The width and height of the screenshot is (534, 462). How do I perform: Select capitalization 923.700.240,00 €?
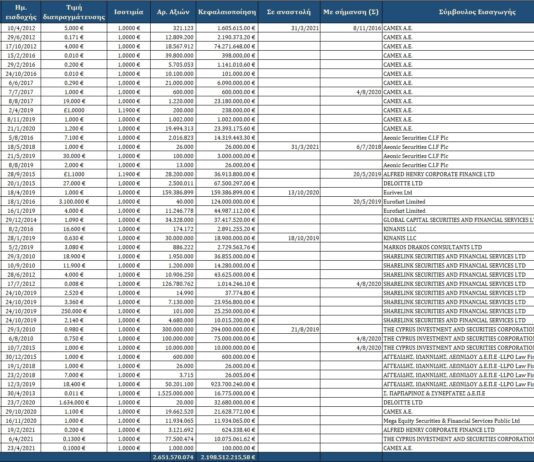[x=233, y=384]
